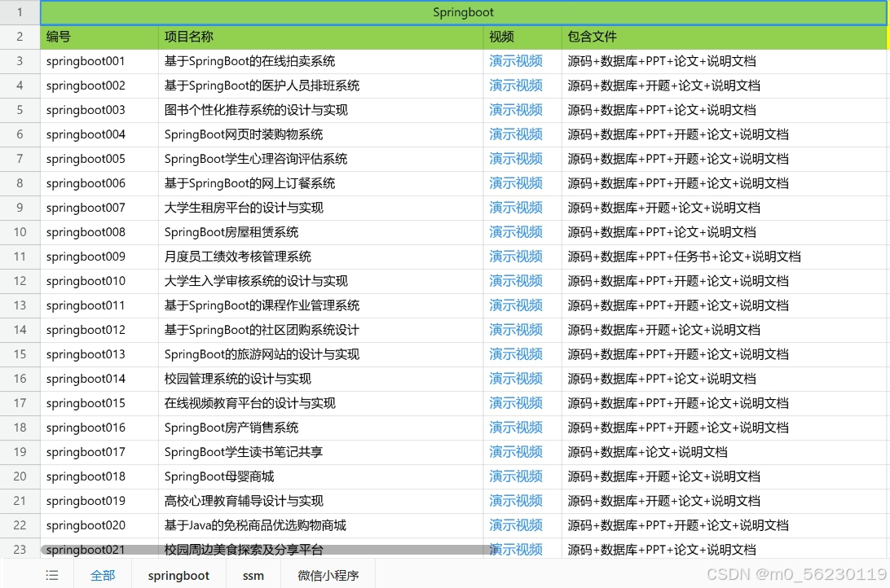Click cell springboot001
This screenshot has width=890, height=588.
99,61
